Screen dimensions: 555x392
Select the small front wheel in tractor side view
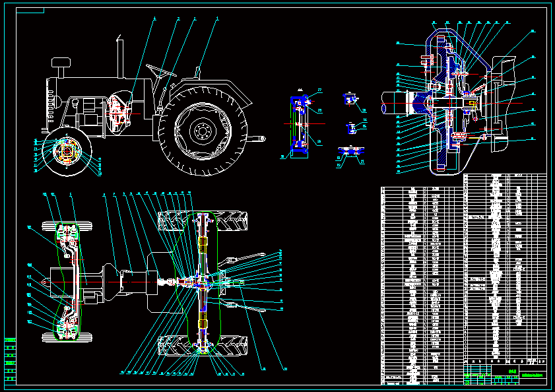(67, 152)
